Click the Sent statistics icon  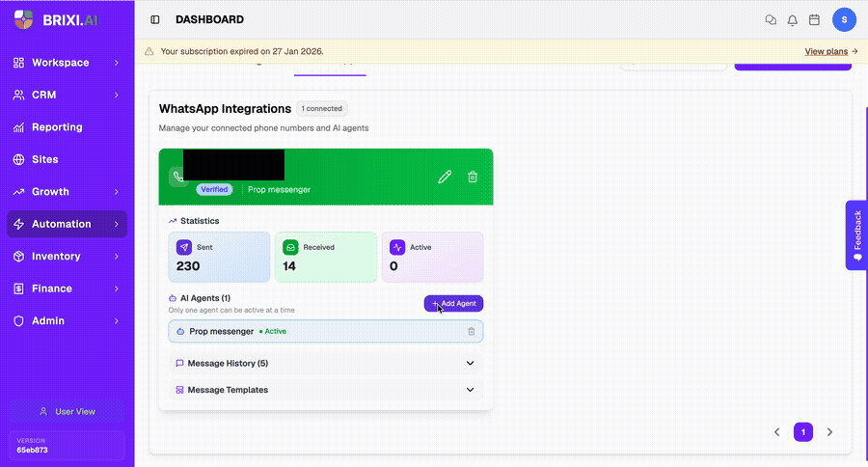click(184, 247)
